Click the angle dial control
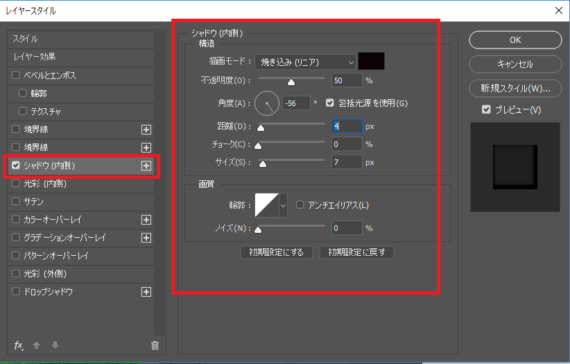 (x=267, y=104)
